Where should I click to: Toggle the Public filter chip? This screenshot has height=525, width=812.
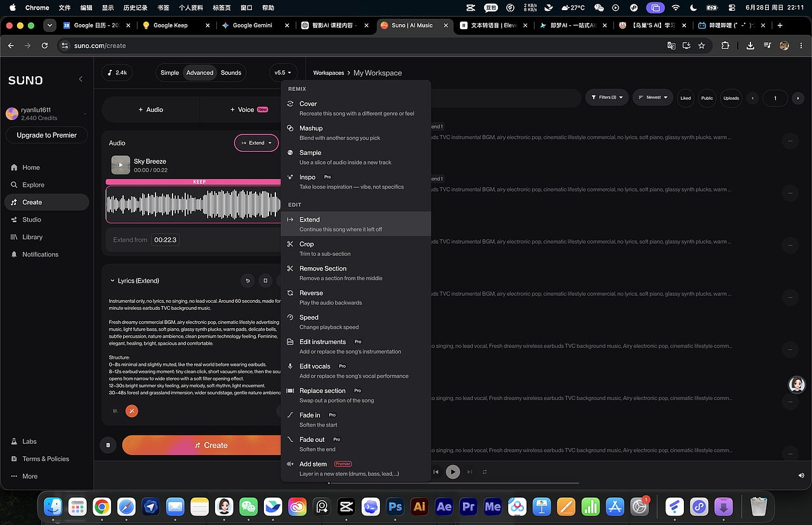(x=707, y=98)
